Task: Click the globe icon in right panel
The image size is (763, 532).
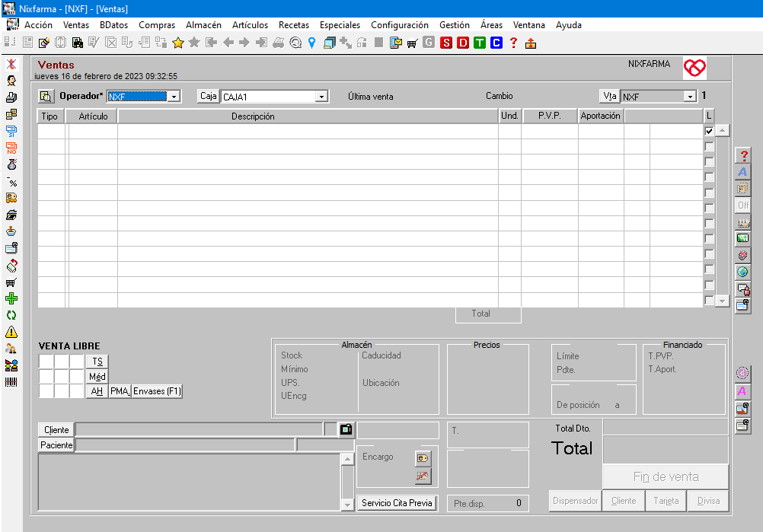Action: pyautogui.click(x=742, y=272)
